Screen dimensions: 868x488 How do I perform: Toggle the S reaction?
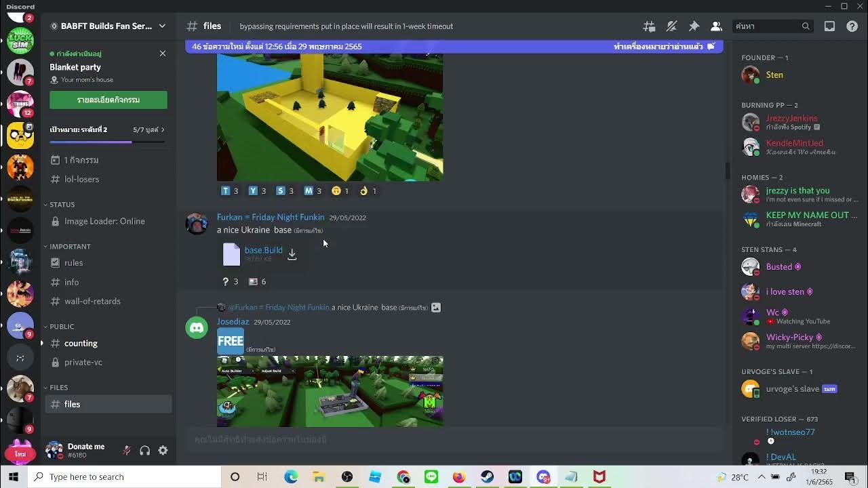click(x=285, y=191)
